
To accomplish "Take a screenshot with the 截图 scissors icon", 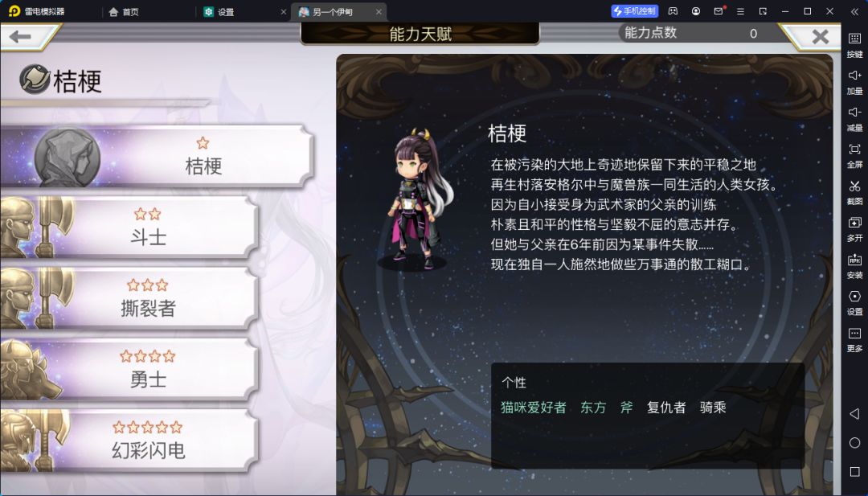I will [x=854, y=192].
